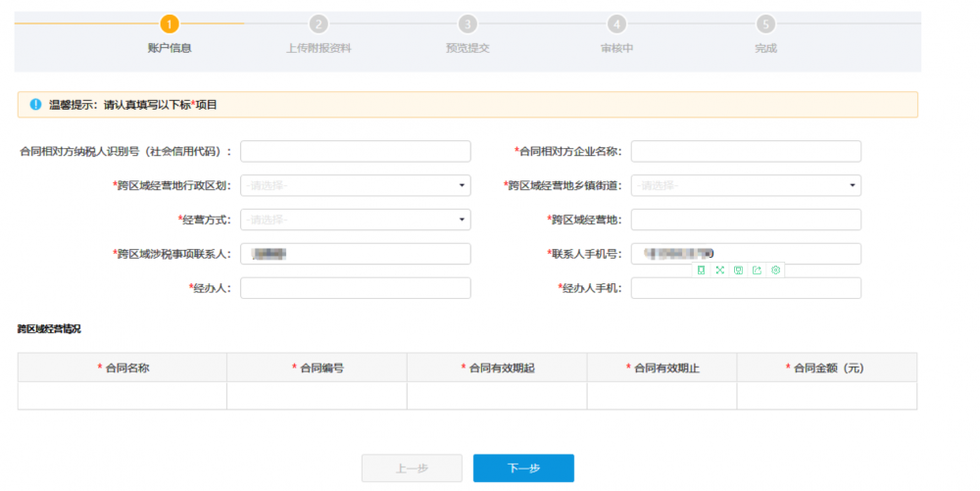Click the green share export icon
Image resolution: width=980 pixels, height=491 pixels.
[757, 270]
